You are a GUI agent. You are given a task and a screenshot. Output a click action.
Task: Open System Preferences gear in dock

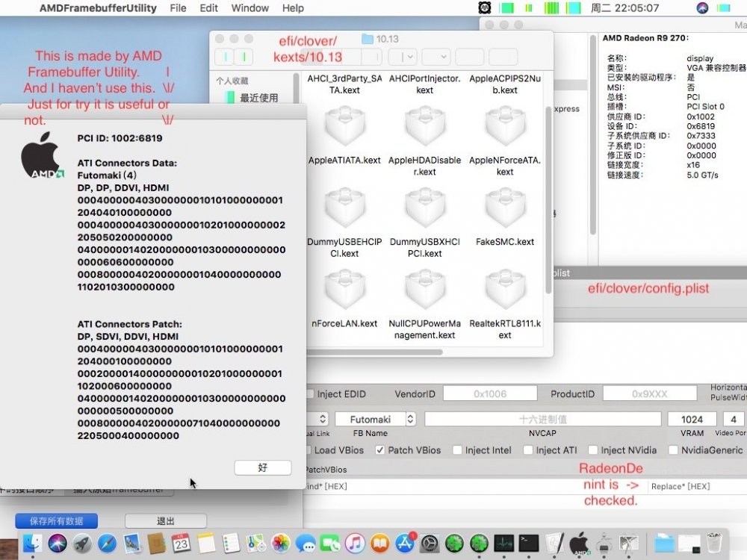click(x=430, y=544)
